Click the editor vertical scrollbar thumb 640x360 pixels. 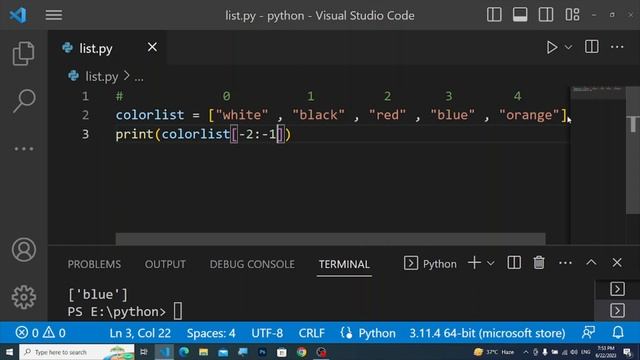pyautogui.click(x=633, y=150)
